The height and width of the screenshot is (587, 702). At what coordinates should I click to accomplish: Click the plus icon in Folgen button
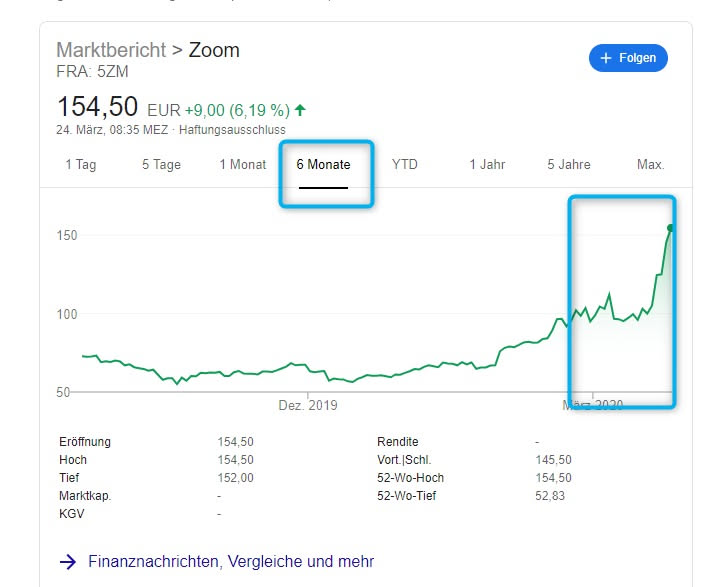click(605, 58)
